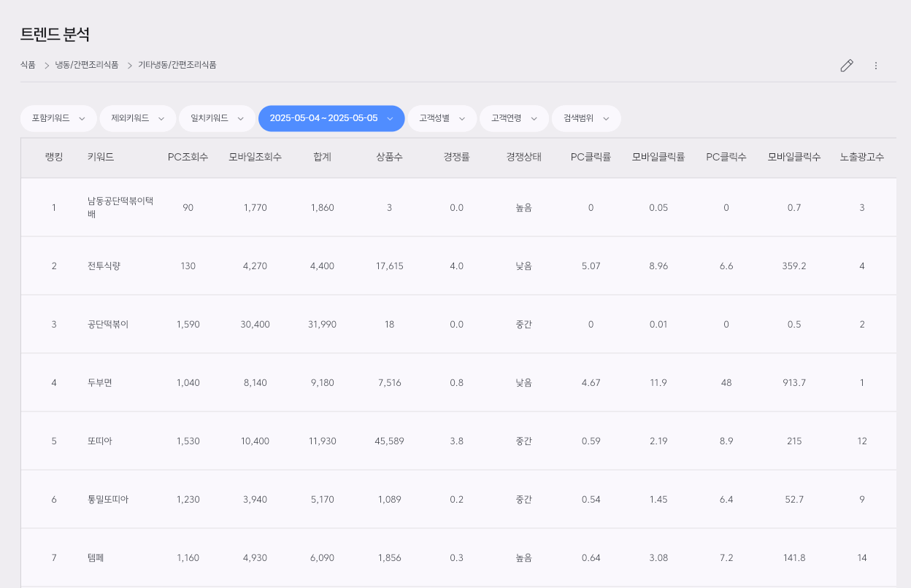
Task: Sort by 합계 column header
Action: point(323,157)
